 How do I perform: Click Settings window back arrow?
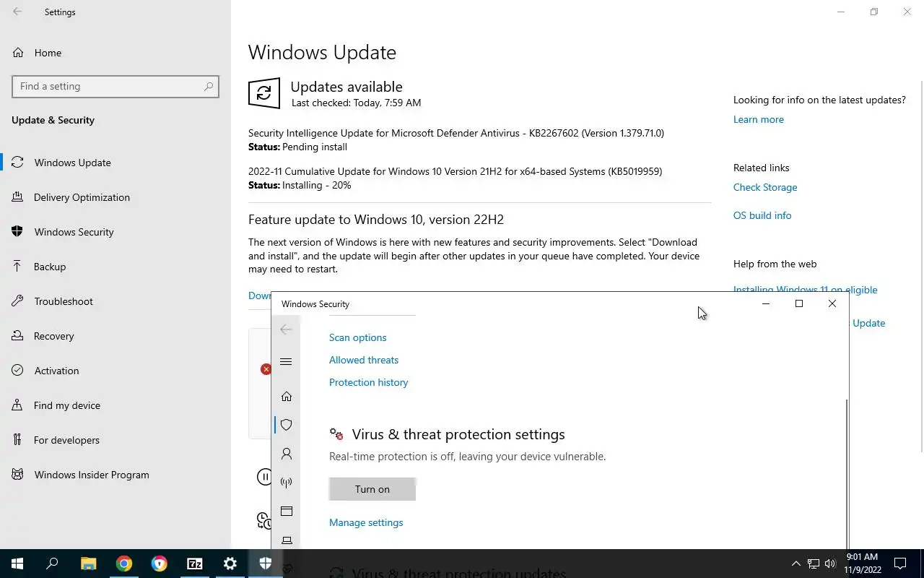click(17, 12)
